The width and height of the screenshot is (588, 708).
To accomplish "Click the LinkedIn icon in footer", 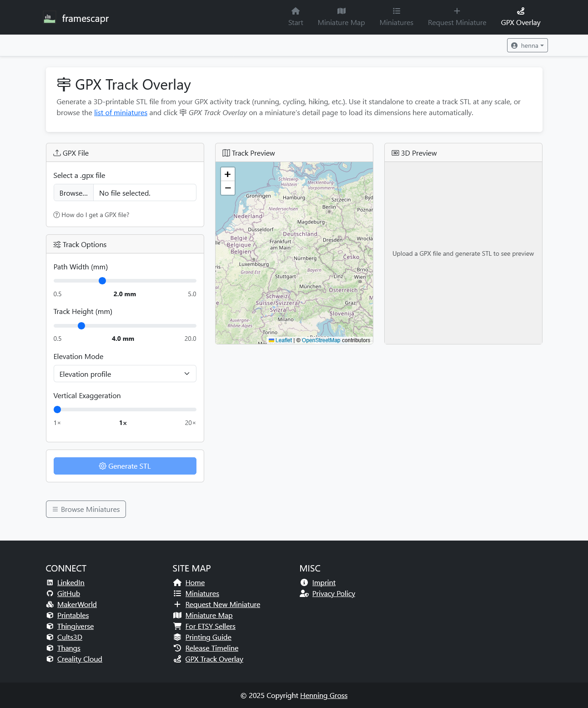I will (x=50, y=582).
